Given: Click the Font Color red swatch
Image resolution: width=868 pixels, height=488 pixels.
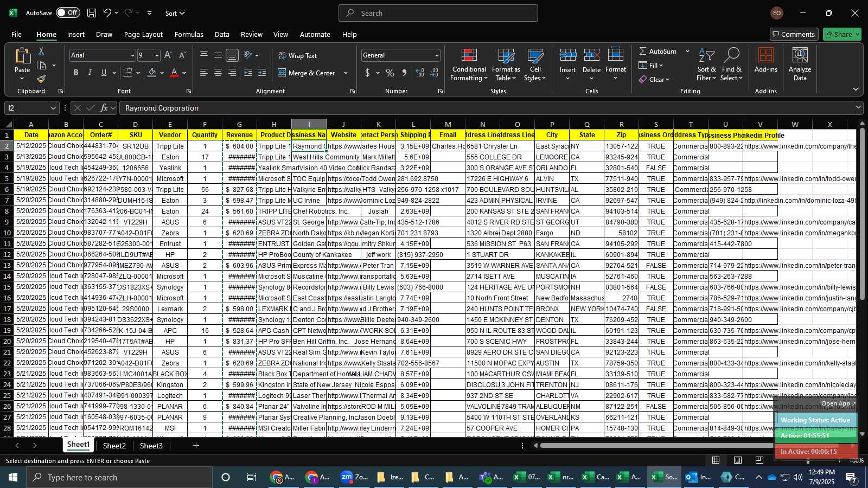Looking at the screenshot, I should point(174,73).
